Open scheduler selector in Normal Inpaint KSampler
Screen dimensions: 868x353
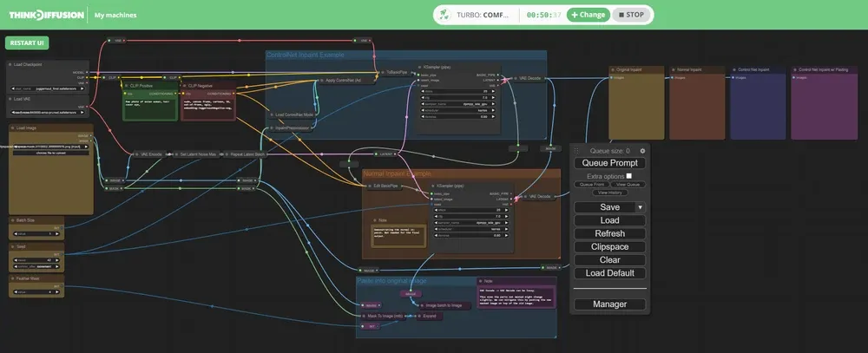(x=471, y=229)
